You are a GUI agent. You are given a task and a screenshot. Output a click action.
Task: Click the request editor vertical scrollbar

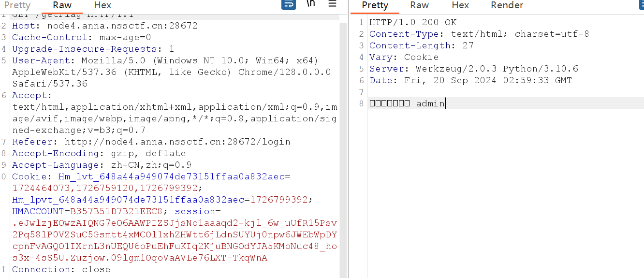point(343,145)
